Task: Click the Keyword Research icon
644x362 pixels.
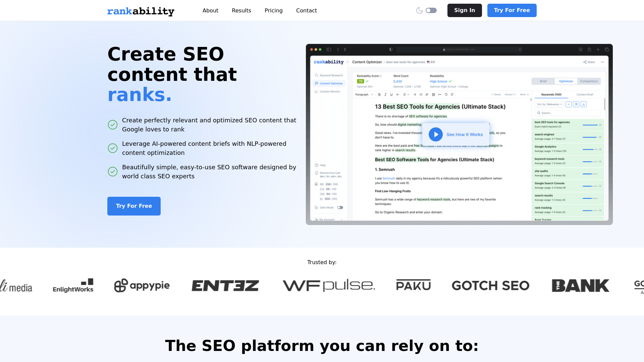Action: [316, 75]
